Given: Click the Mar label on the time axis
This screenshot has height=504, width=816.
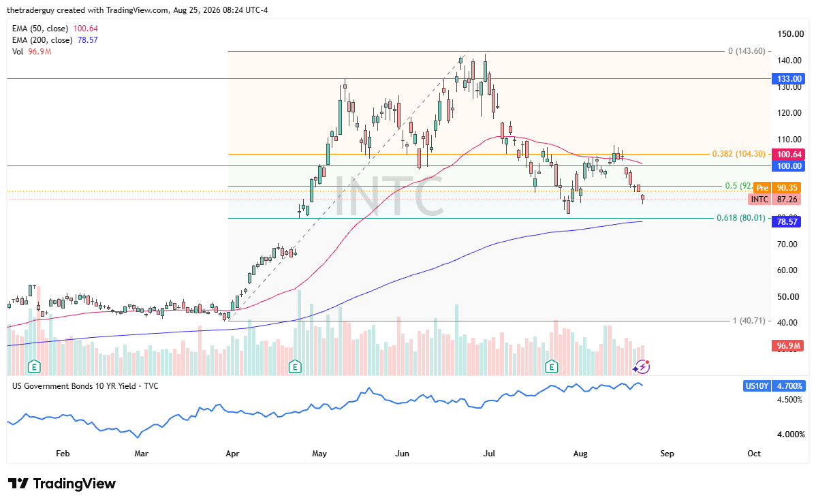Looking at the screenshot, I should click(142, 454).
